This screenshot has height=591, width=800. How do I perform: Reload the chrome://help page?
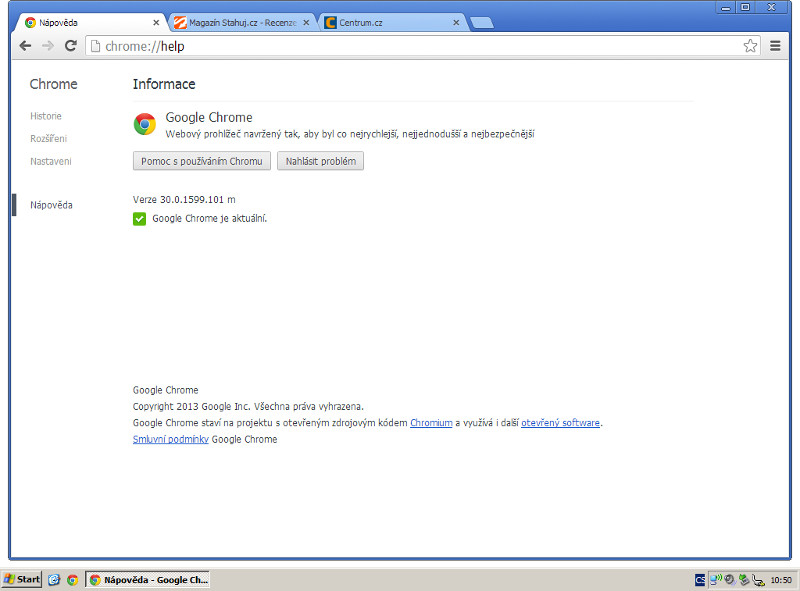(71, 46)
